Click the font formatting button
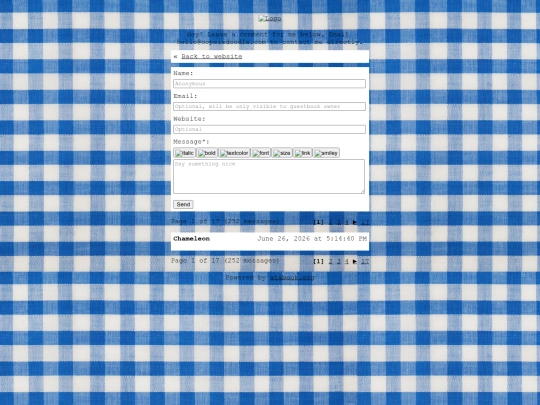 [261, 153]
